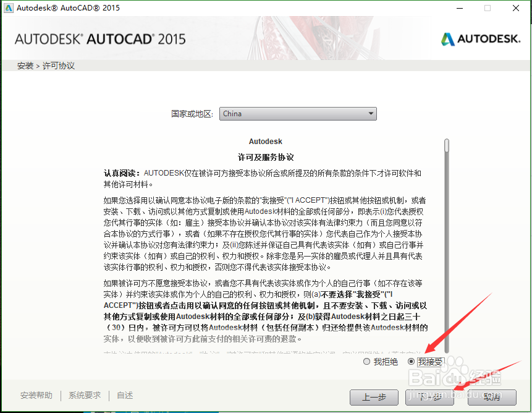Select the 我接受 (I Accept) radio button
532x413 pixels.
[412, 362]
